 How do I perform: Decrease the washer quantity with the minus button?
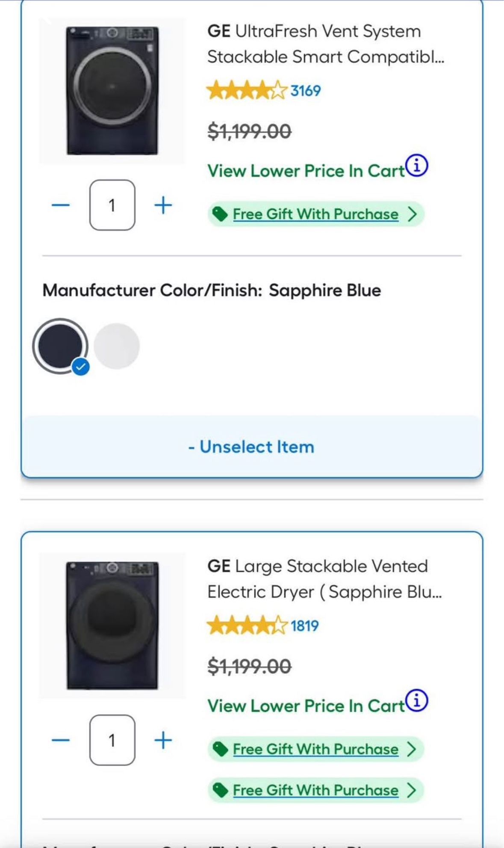(x=61, y=205)
